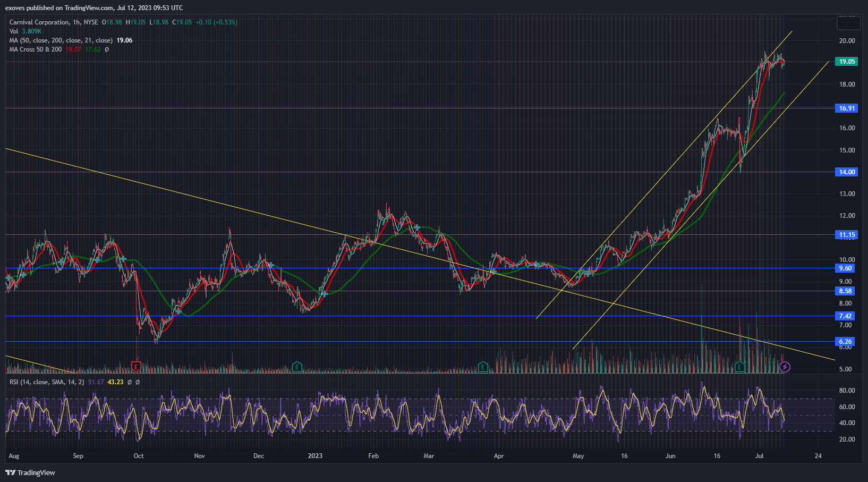868x482 pixels.
Task: Click the TradingView logo at bottom left
Action: [x=30, y=472]
